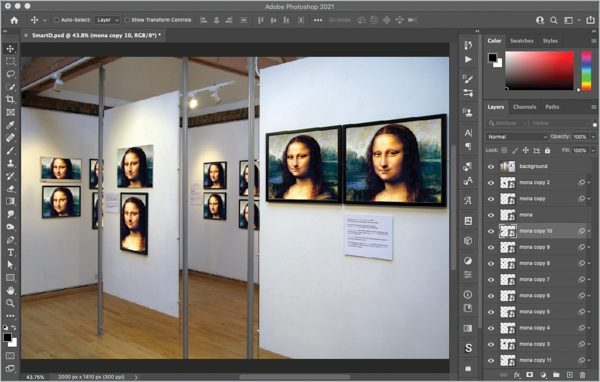Open the blend mode Normal dropdown
This screenshot has width=600, height=382.
(x=517, y=137)
